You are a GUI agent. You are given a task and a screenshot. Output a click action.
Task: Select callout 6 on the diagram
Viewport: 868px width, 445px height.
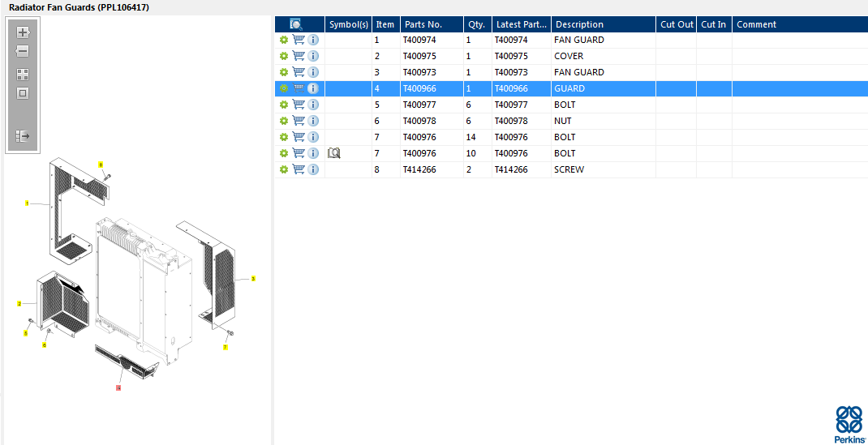click(45, 345)
